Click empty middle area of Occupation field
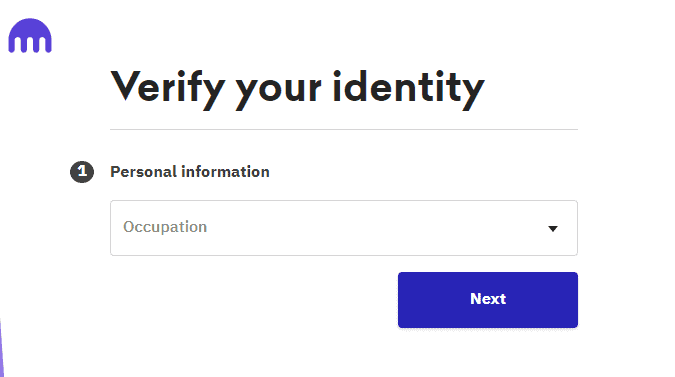Image resolution: width=675 pixels, height=377 pixels. tap(366, 228)
